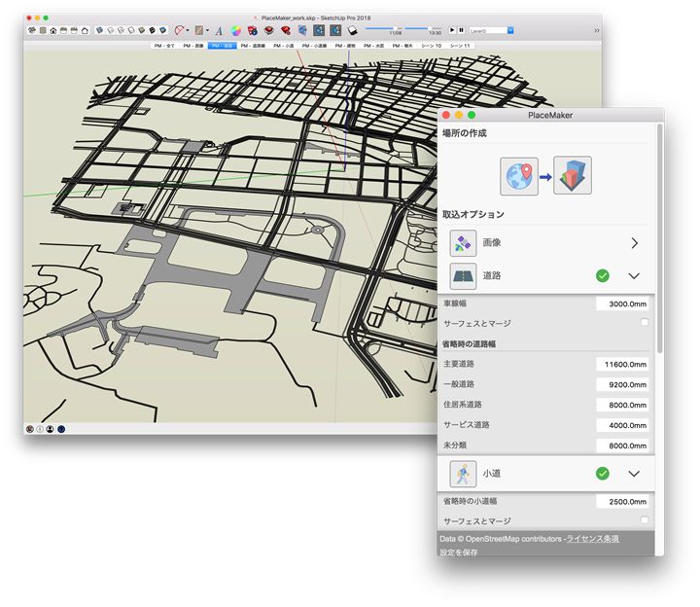
Task: Collapse the 小道 options chevron
Action: [634, 474]
